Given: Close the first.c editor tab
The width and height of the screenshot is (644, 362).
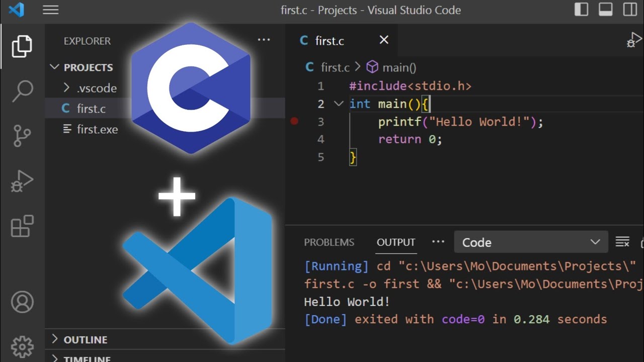Looking at the screenshot, I should coord(384,40).
